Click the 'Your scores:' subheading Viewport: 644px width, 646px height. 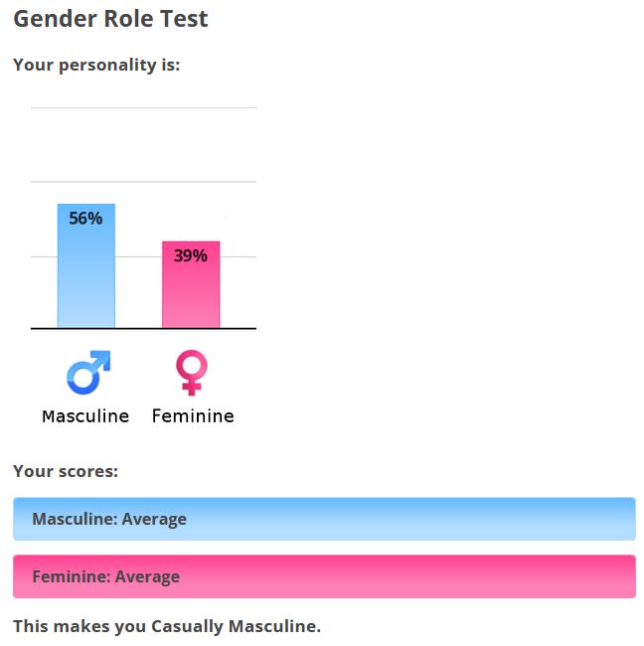pos(66,471)
